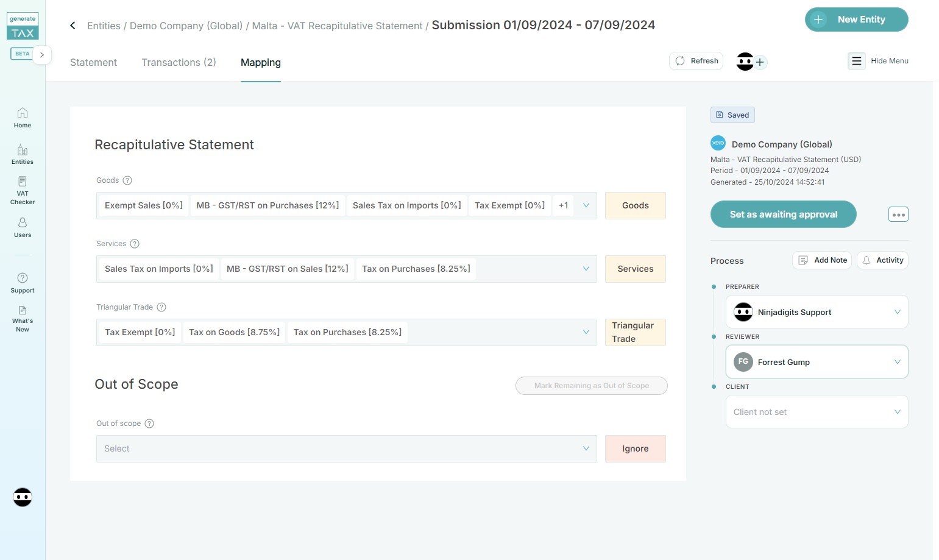The image size is (939, 560).
Task: Expand the Triangular Trade rates dropdown
Action: pos(586,332)
